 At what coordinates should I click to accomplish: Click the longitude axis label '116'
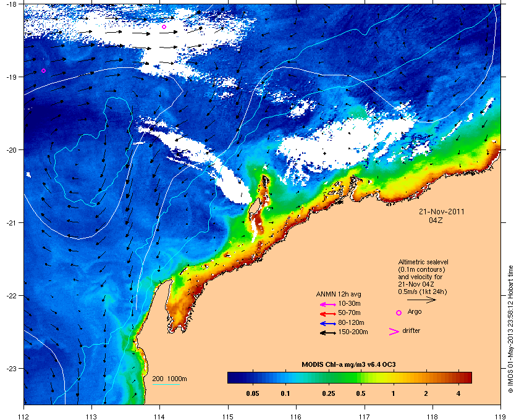(x=296, y=417)
